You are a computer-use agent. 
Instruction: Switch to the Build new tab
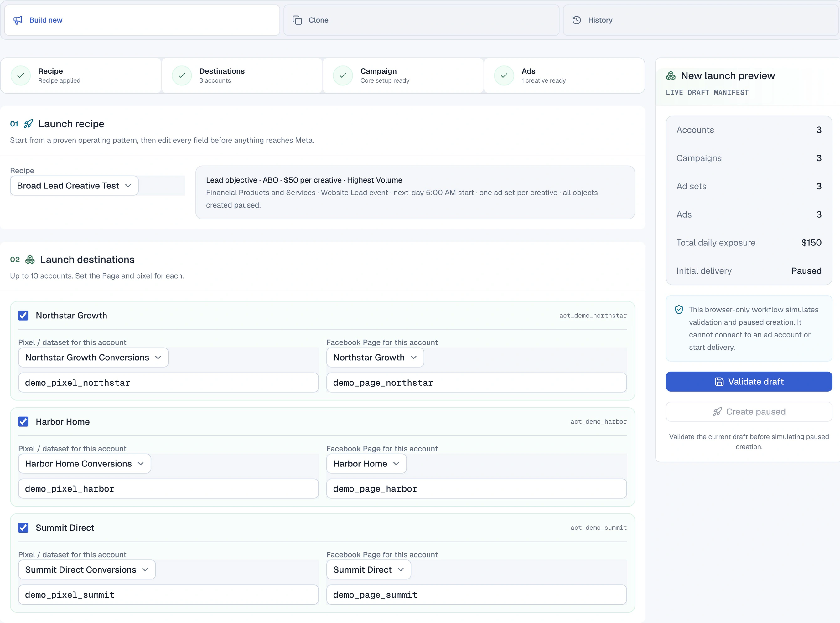pyautogui.click(x=142, y=20)
